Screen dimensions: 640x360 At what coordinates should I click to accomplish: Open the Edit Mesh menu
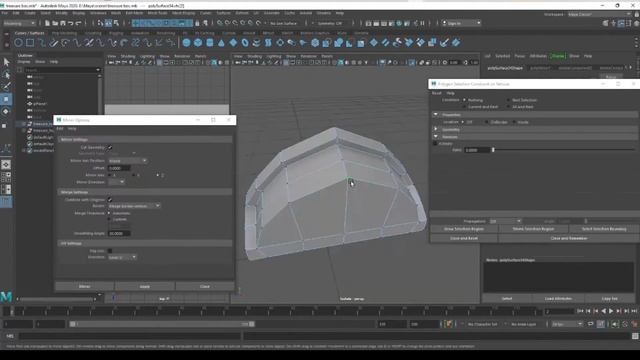134,13
